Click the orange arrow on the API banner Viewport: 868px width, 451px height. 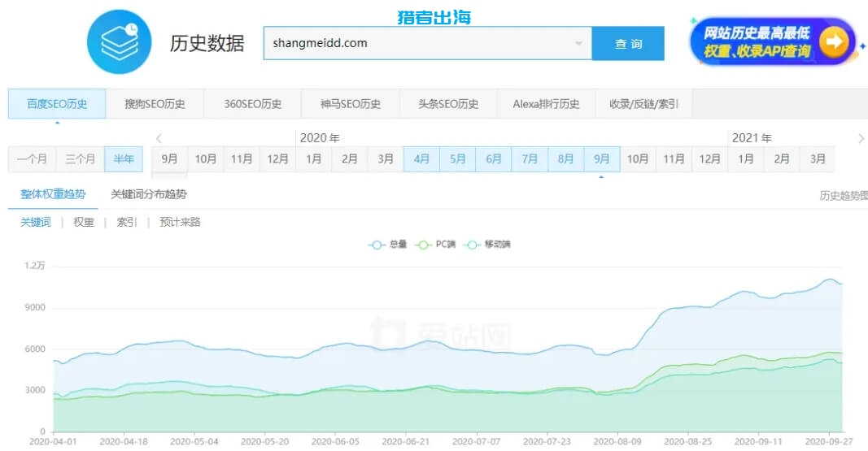pos(834,41)
